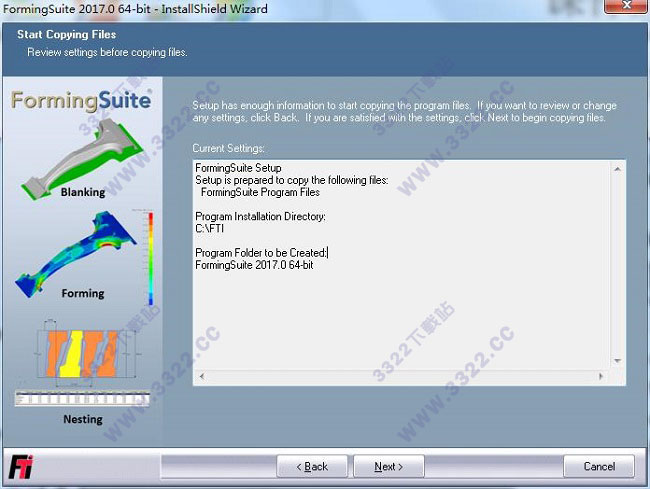Go back with the Back button
Image resolution: width=650 pixels, height=489 pixels.
point(312,467)
